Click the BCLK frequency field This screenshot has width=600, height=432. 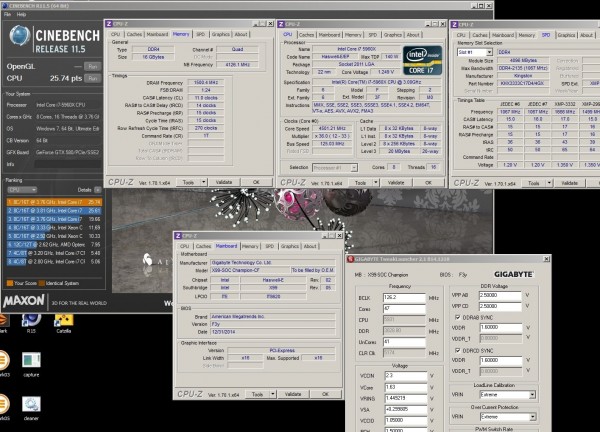[x=404, y=297]
